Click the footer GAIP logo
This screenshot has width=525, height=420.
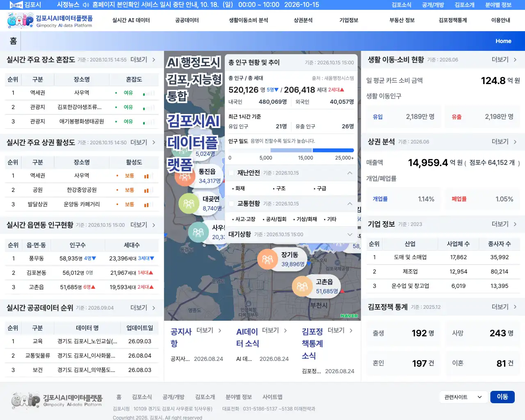tap(57, 400)
